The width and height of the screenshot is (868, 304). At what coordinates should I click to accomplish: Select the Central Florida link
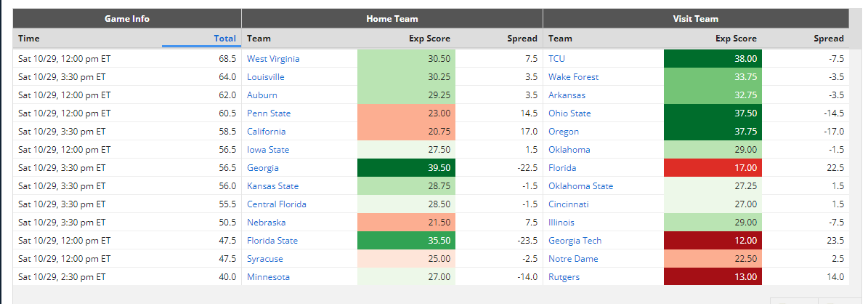tap(277, 204)
